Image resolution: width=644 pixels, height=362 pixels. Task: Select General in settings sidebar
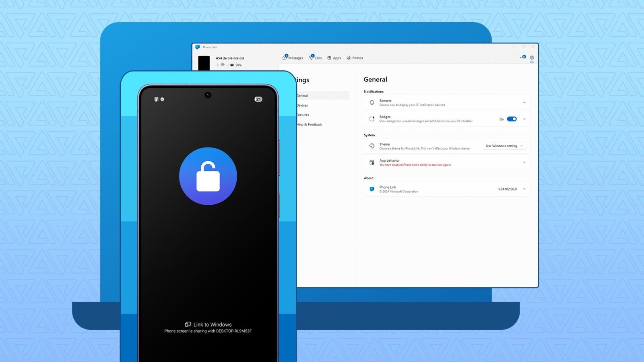click(323, 96)
